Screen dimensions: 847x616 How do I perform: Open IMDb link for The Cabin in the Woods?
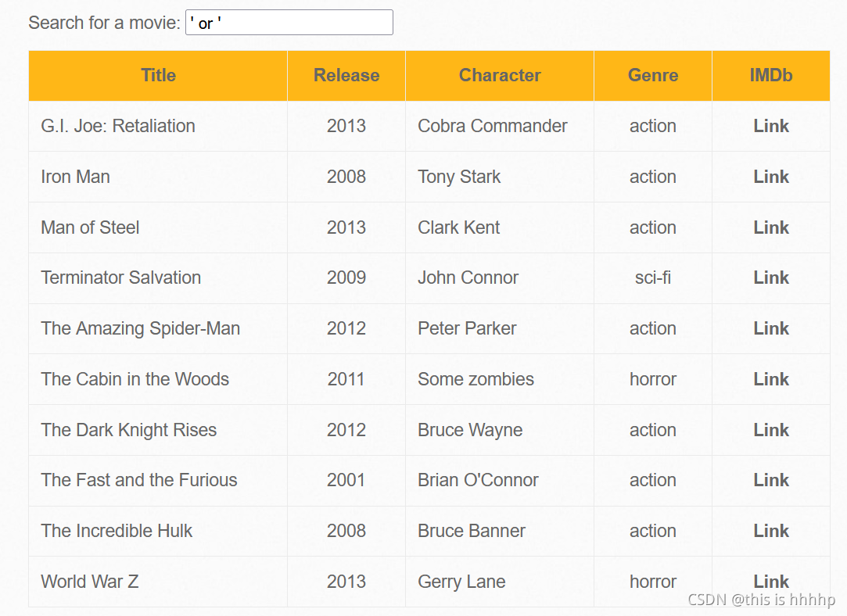click(771, 379)
